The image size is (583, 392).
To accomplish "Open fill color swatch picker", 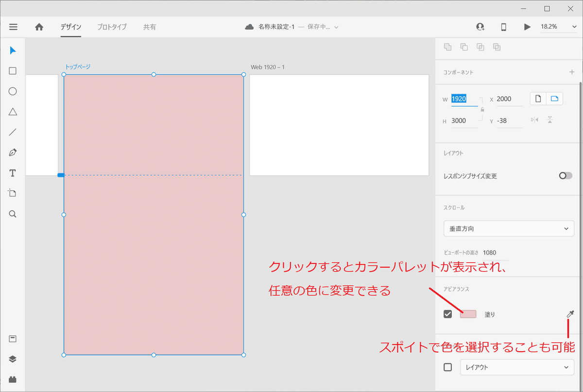I will pyautogui.click(x=468, y=314).
